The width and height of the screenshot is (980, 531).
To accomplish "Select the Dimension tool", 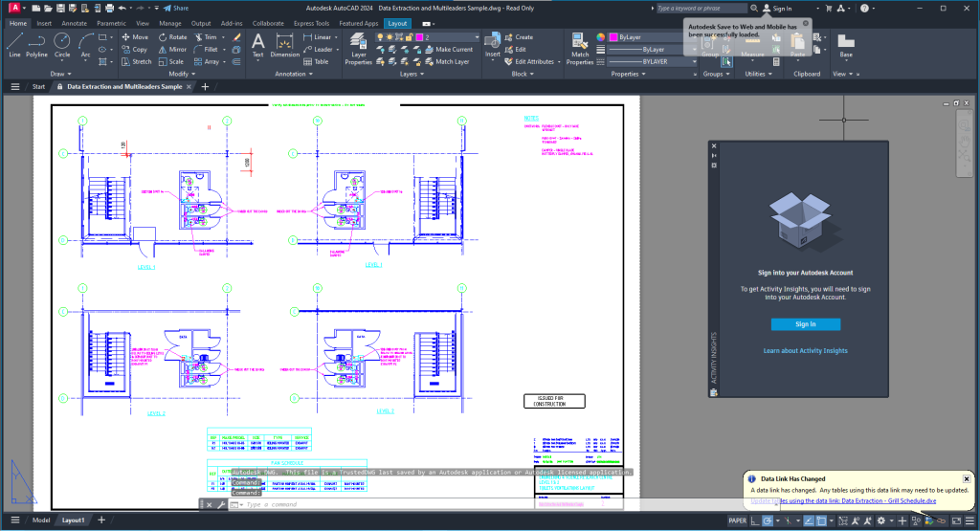I will [x=284, y=46].
